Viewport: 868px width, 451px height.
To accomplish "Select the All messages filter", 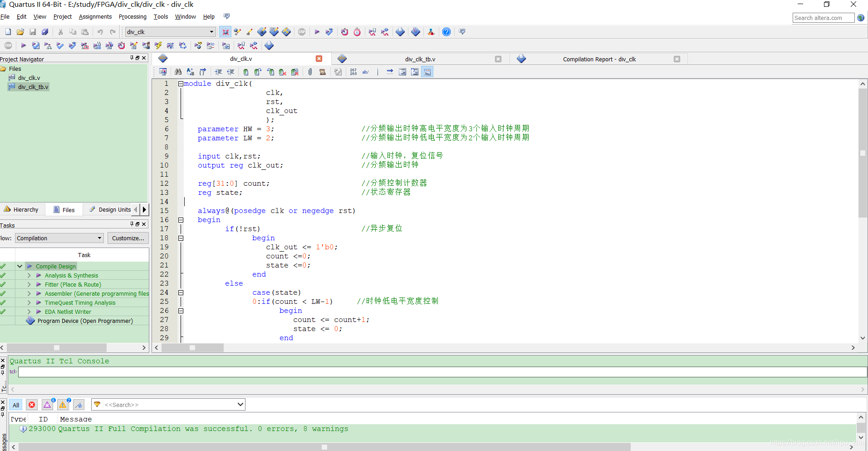I will click(x=16, y=405).
